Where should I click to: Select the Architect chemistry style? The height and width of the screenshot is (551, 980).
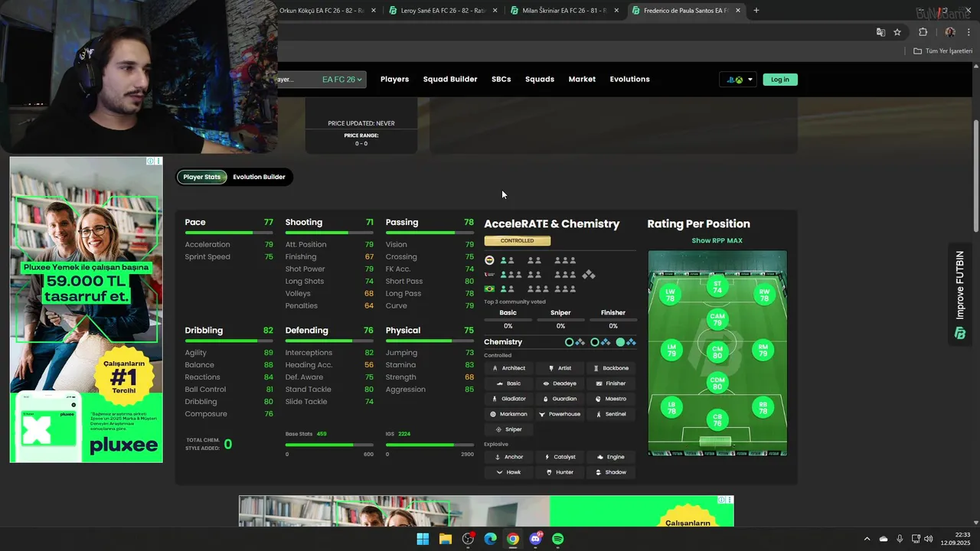(508, 368)
